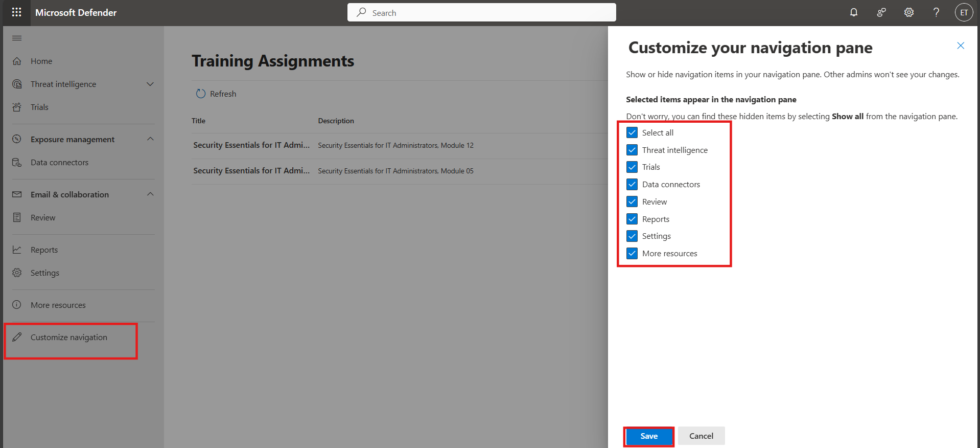Open Reports in navigation

pyautogui.click(x=44, y=250)
